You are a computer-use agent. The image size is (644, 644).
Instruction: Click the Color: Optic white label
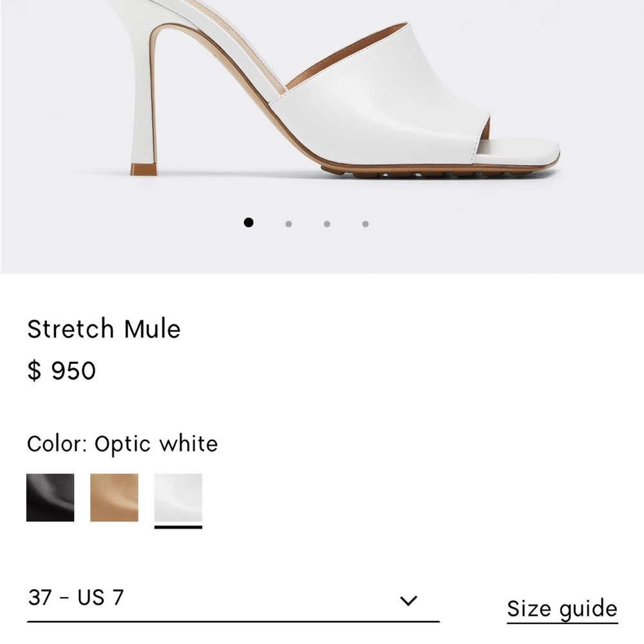(121, 443)
